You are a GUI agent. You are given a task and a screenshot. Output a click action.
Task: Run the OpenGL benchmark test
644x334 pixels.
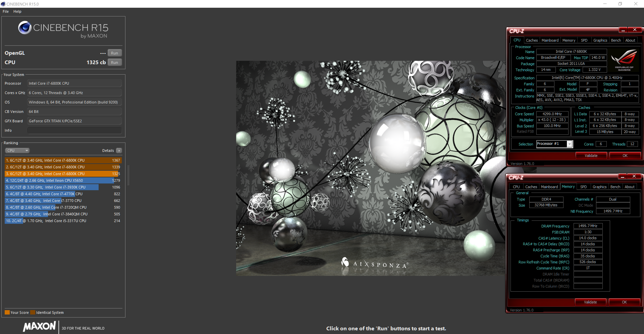[x=115, y=53]
